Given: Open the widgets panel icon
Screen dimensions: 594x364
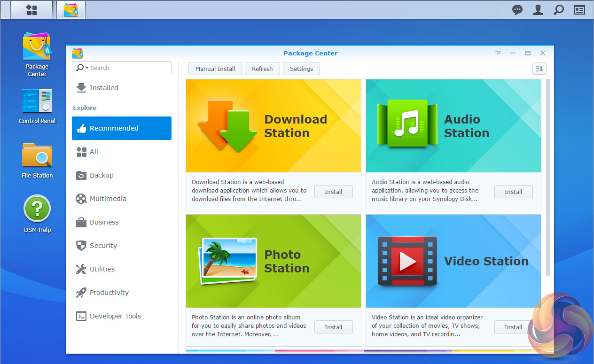Looking at the screenshot, I should 579,10.
